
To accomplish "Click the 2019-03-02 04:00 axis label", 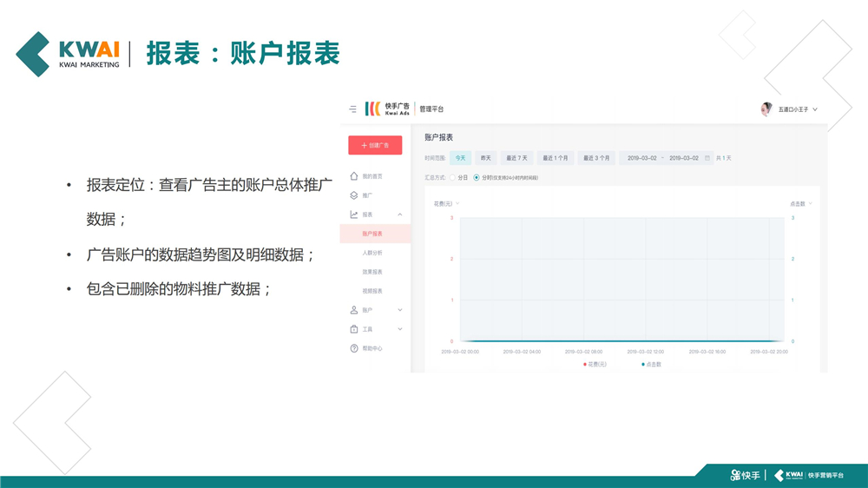I will [522, 352].
